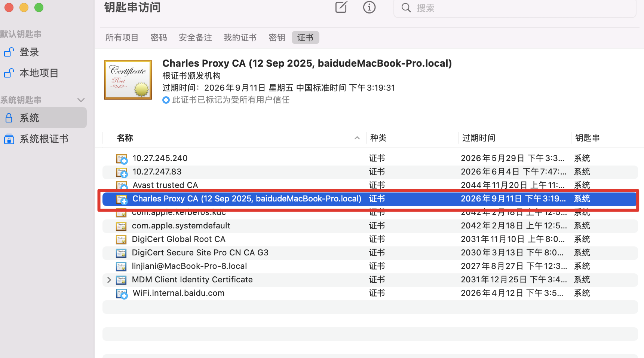Click certificate icon for com.apple.systemdefault
Viewport: 644px width, 358px height.
[x=121, y=226]
